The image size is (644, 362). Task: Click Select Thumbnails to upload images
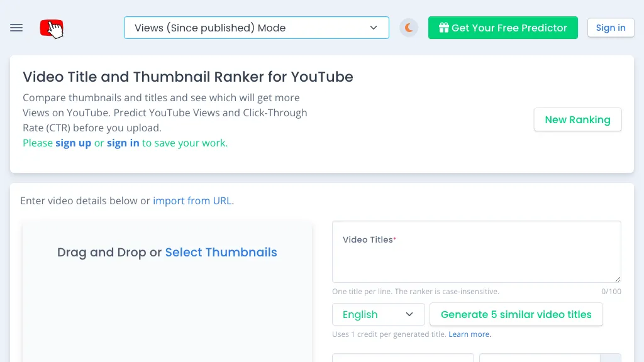click(221, 252)
